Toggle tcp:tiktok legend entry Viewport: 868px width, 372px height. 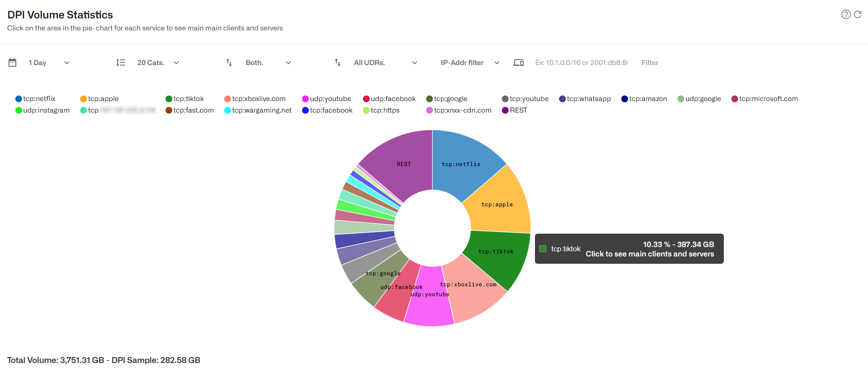click(x=184, y=98)
